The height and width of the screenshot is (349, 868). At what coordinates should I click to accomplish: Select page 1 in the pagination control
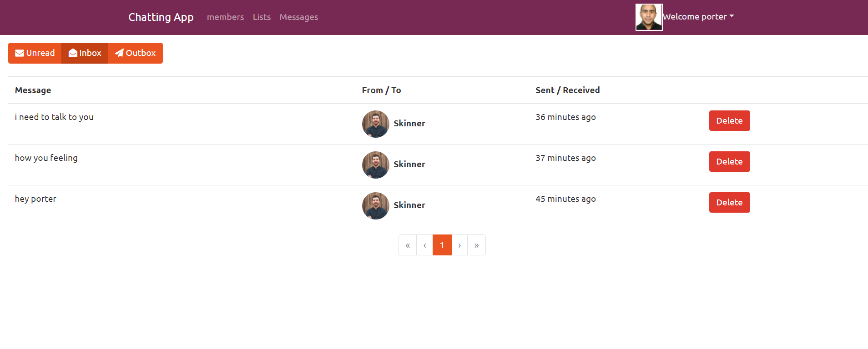[x=442, y=245]
